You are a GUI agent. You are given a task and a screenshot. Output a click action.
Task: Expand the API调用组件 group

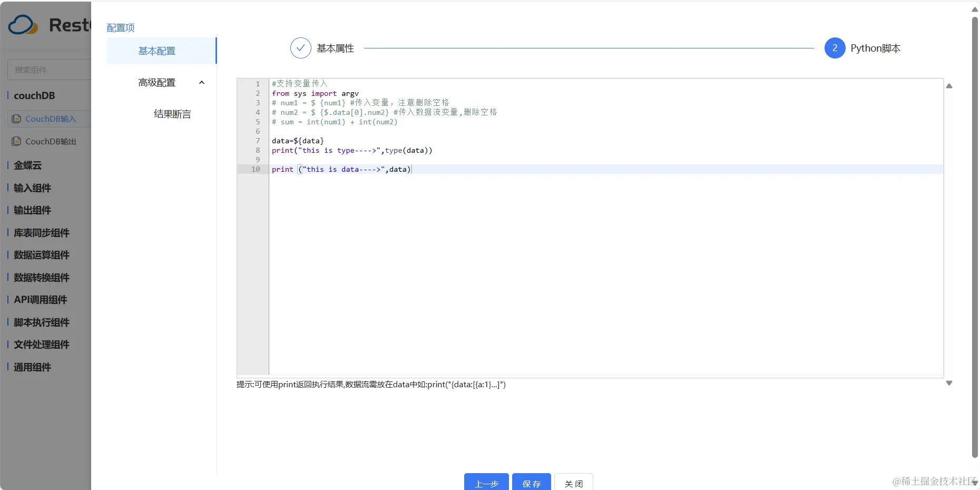click(x=41, y=300)
